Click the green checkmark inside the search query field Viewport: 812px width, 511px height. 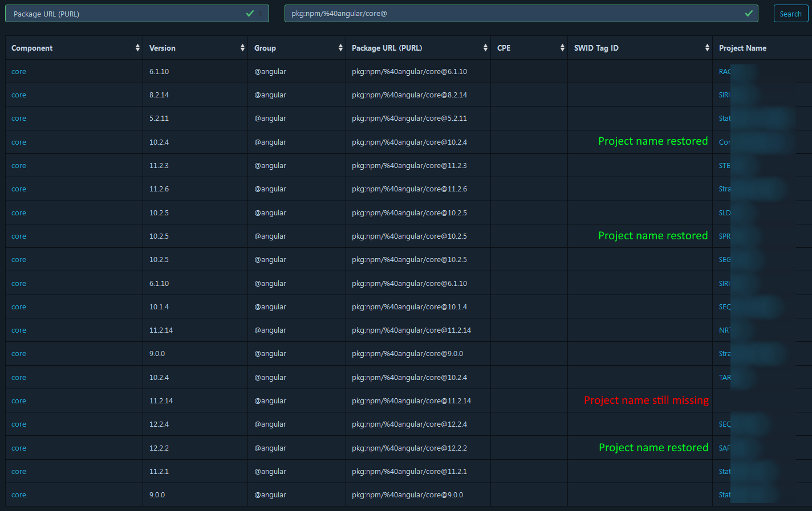click(x=749, y=13)
